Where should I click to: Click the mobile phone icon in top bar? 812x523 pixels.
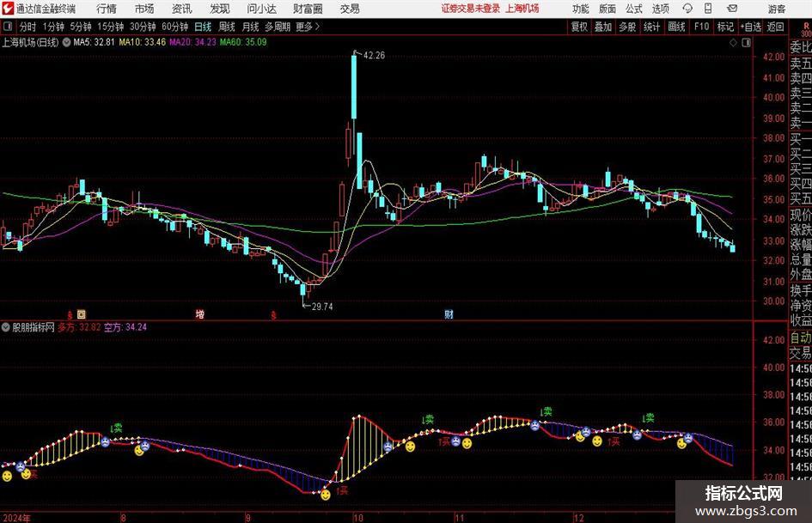[708, 9]
